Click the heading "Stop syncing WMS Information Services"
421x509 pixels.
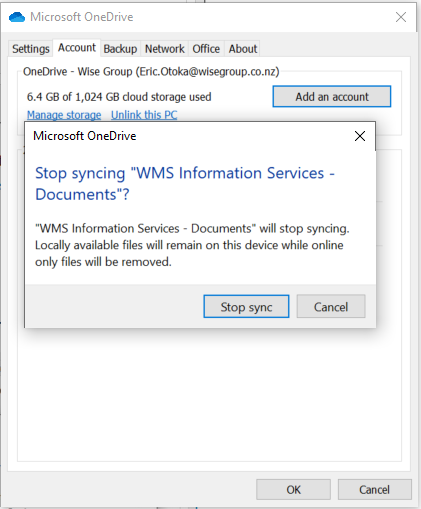pyautogui.click(x=185, y=183)
